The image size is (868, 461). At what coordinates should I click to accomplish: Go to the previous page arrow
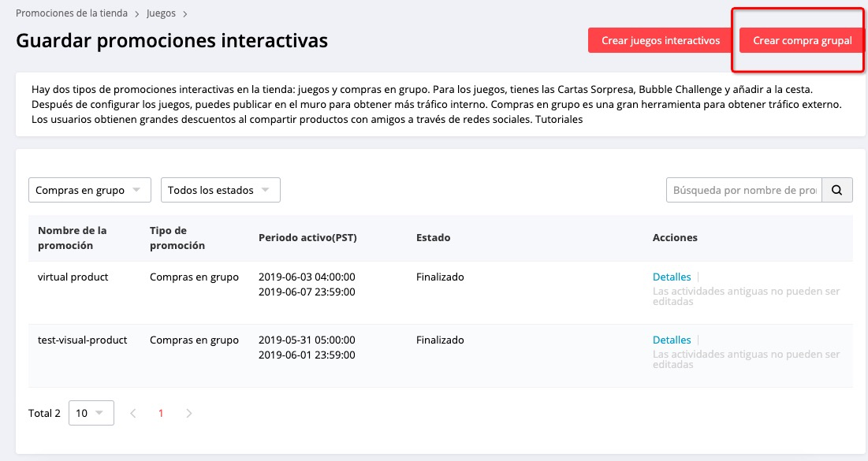point(133,413)
